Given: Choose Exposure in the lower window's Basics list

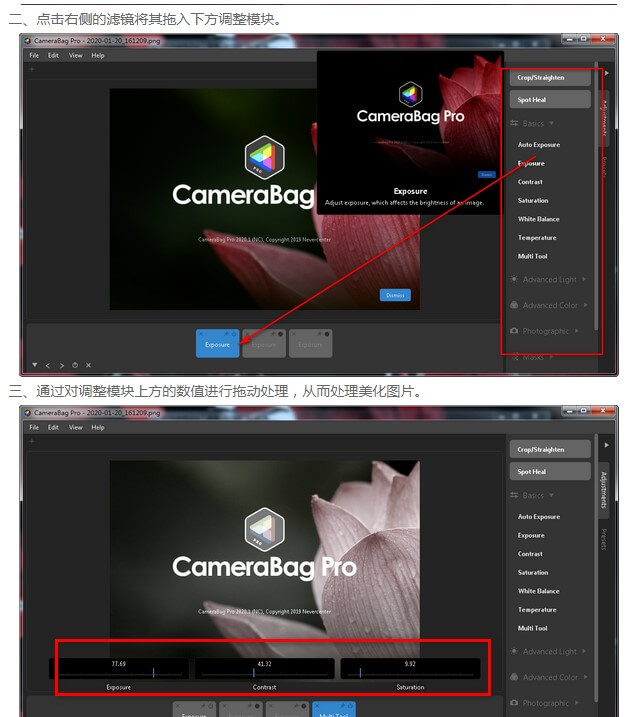Looking at the screenshot, I should point(531,535).
